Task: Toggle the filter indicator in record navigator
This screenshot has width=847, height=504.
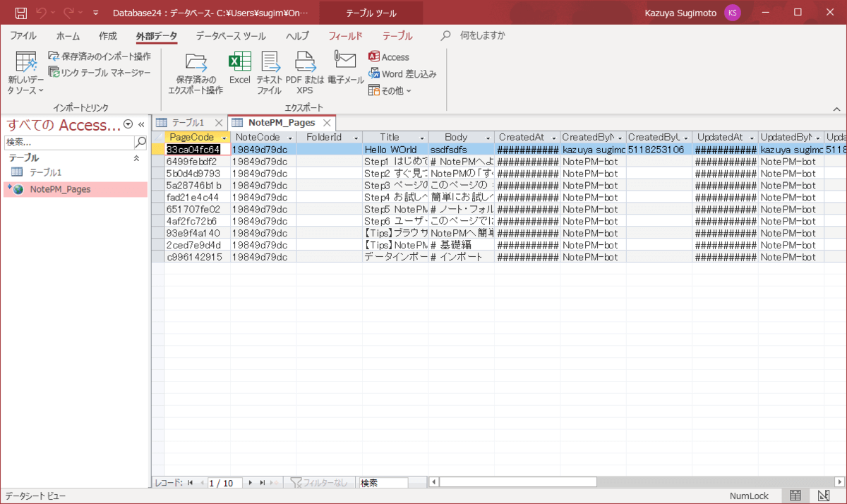Action: [x=320, y=483]
